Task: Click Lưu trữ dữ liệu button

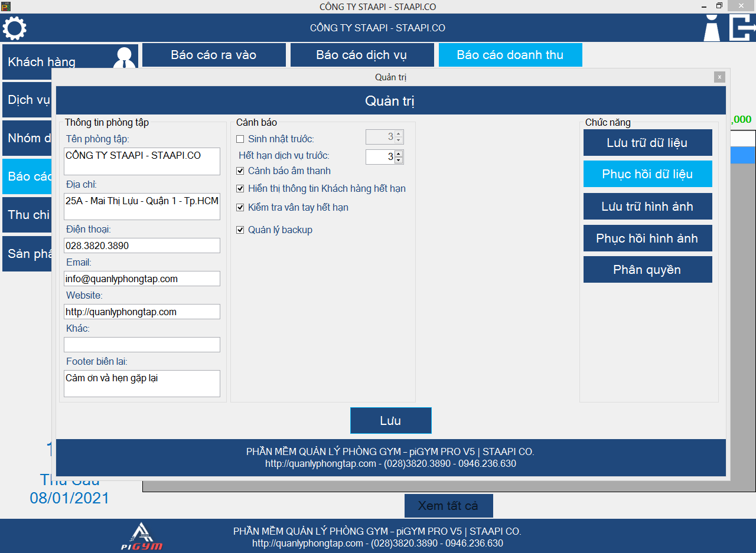Action: (x=647, y=143)
